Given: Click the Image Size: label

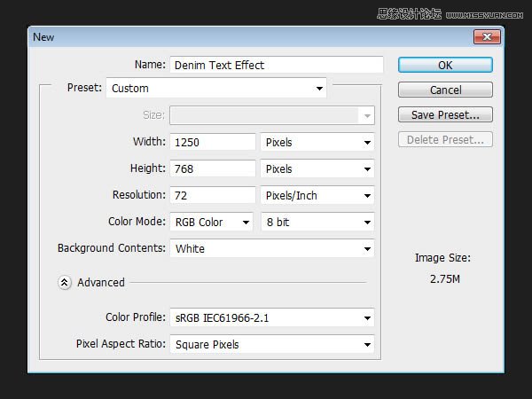Looking at the screenshot, I should (442, 258).
